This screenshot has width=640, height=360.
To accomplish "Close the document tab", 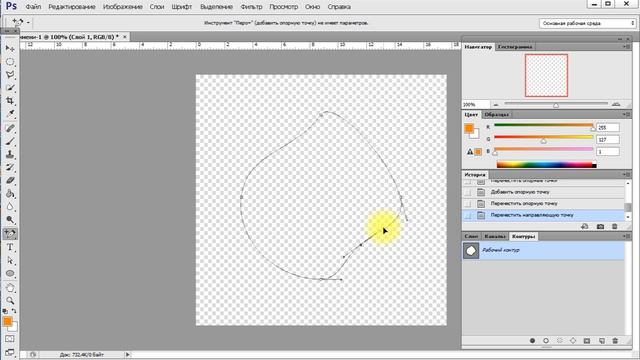I will (x=125, y=37).
